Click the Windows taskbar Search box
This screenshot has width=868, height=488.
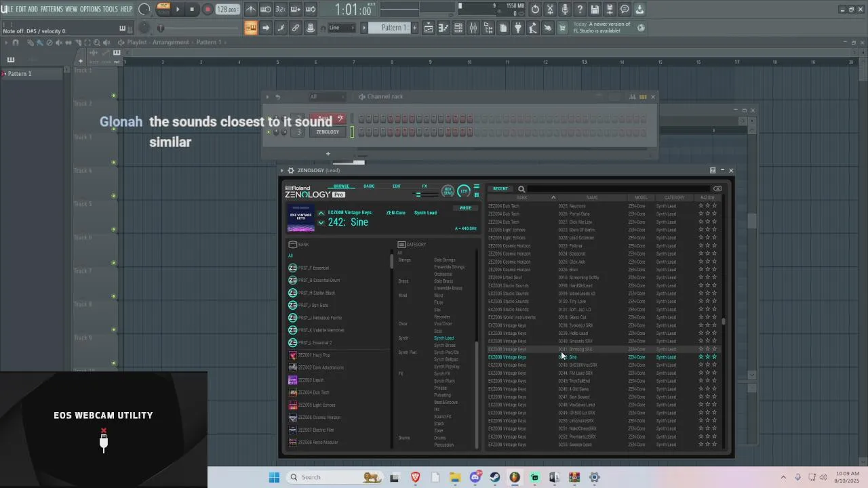[334, 477]
